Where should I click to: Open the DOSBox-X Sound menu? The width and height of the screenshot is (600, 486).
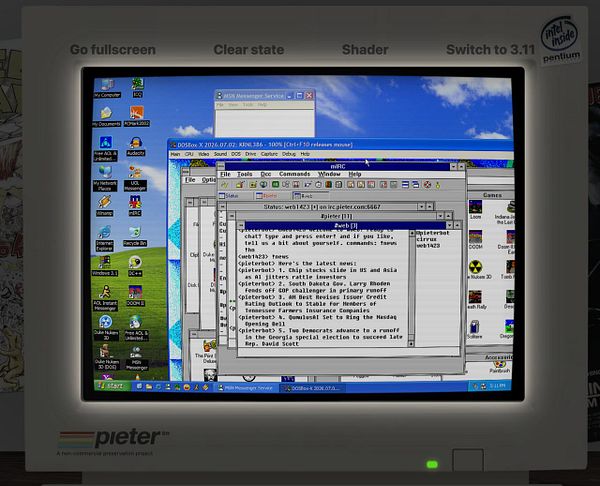220,154
